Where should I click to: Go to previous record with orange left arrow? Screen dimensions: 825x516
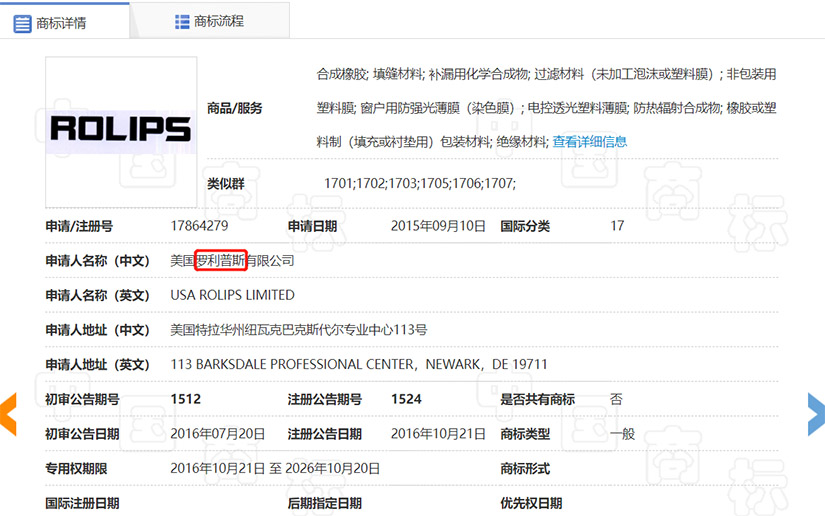click(x=8, y=413)
